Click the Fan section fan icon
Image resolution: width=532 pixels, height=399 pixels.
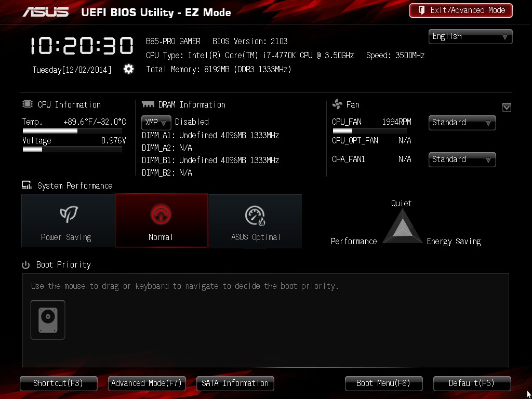[337, 104]
